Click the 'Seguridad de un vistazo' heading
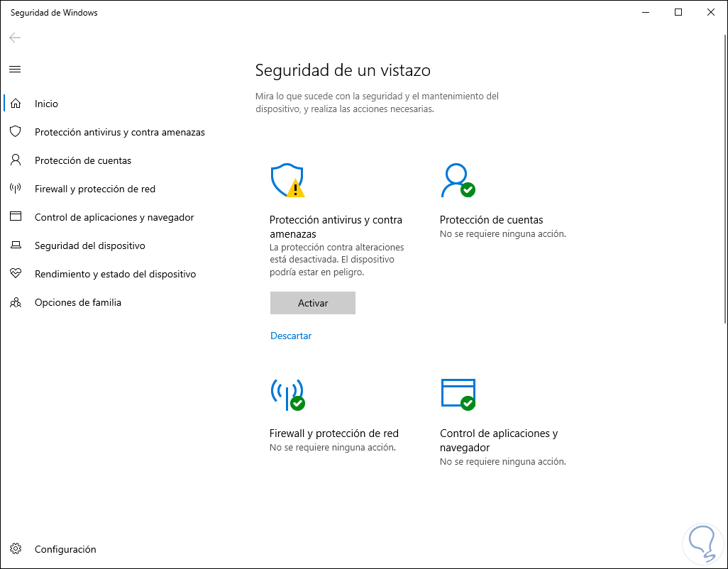The width and height of the screenshot is (728, 569). [343, 70]
